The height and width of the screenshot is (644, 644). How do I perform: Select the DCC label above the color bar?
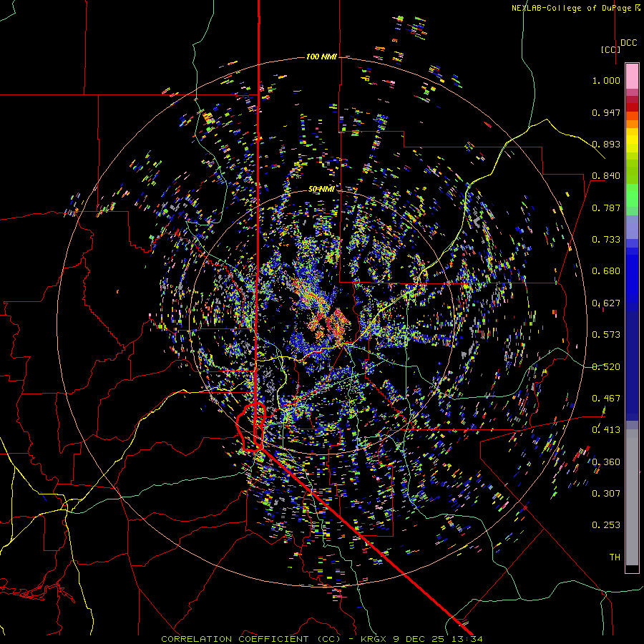click(x=628, y=43)
